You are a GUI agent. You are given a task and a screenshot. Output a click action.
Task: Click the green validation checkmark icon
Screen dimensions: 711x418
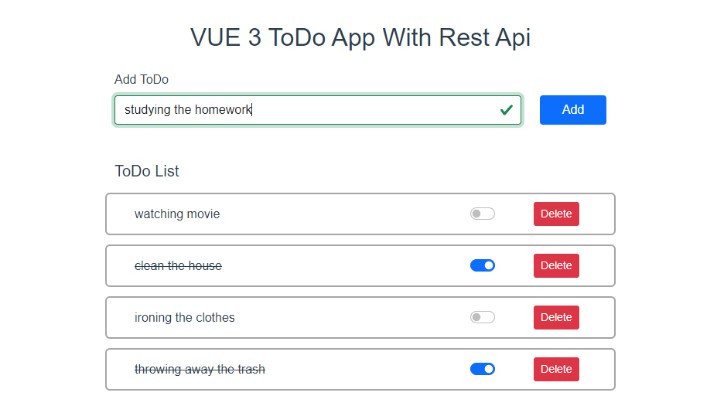coord(506,109)
